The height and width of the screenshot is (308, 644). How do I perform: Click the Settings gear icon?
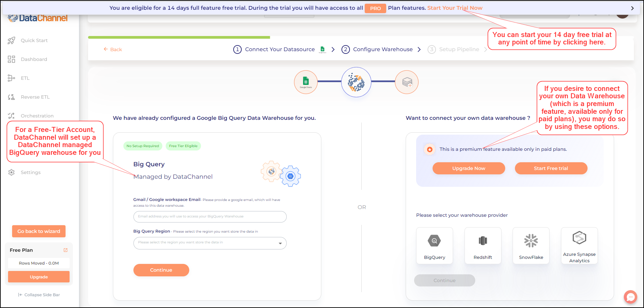pyautogui.click(x=11, y=172)
